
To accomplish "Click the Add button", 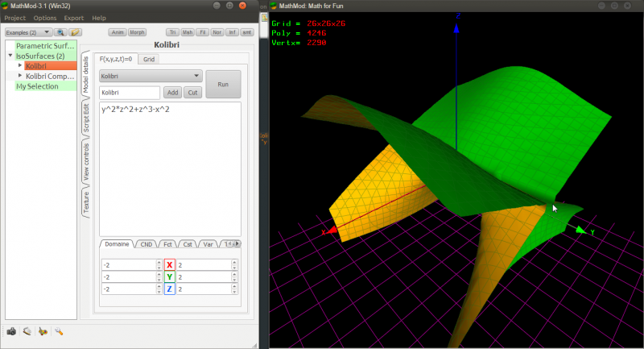I will pos(172,93).
